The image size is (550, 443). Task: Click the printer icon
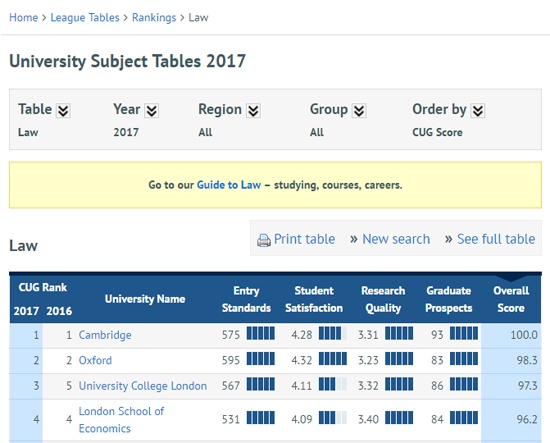[x=264, y=240]
